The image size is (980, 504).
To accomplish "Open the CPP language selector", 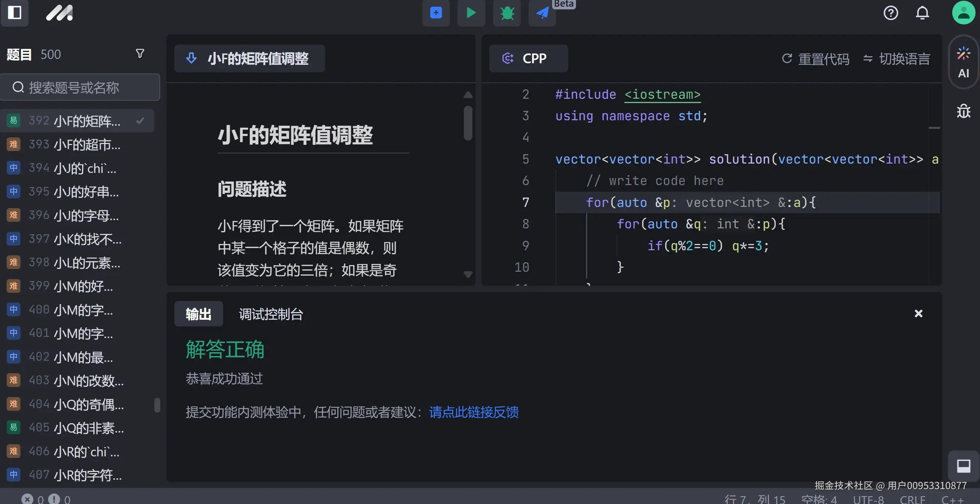I will pos(528,58).
